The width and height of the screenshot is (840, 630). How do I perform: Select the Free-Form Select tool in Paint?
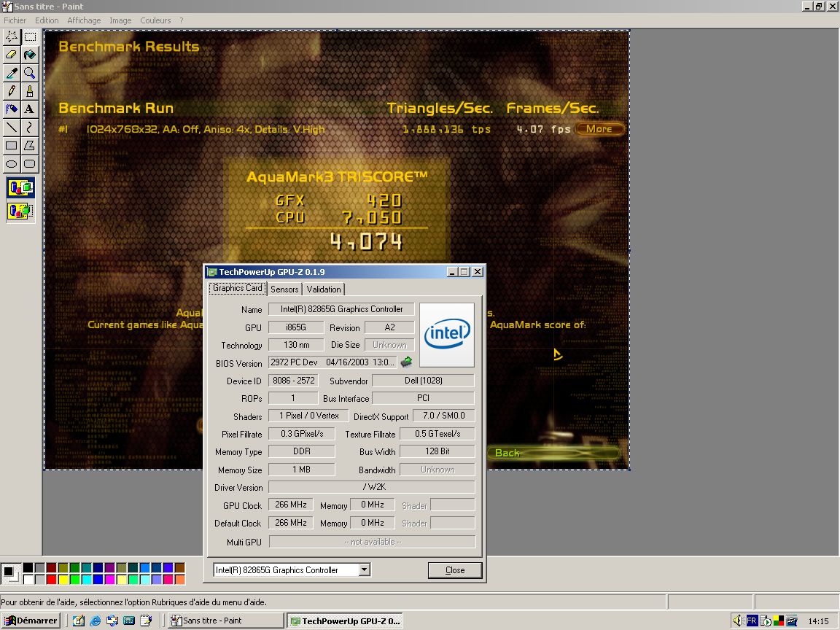point(11,36)
